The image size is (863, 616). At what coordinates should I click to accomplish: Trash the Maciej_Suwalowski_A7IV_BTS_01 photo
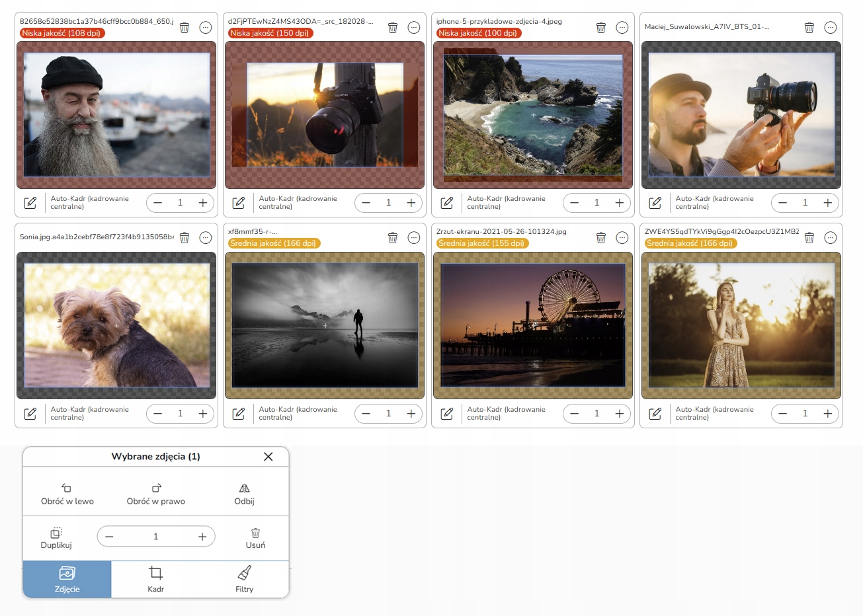(809, 27)
